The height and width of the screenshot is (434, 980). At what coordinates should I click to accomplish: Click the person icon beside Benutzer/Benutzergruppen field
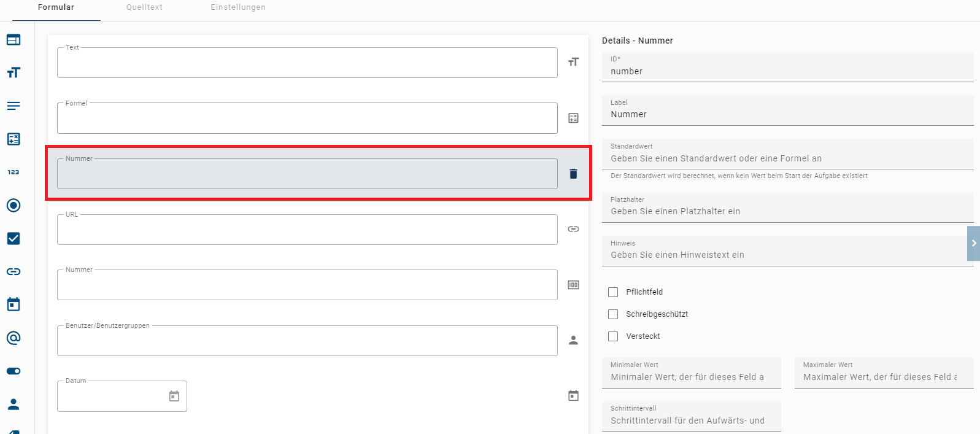click(x=573, y=340)
